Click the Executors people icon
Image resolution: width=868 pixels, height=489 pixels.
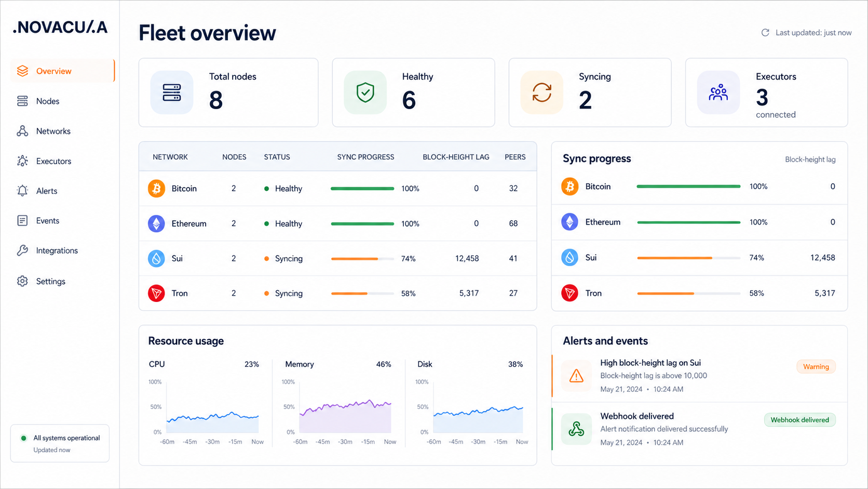pos(718,92)
